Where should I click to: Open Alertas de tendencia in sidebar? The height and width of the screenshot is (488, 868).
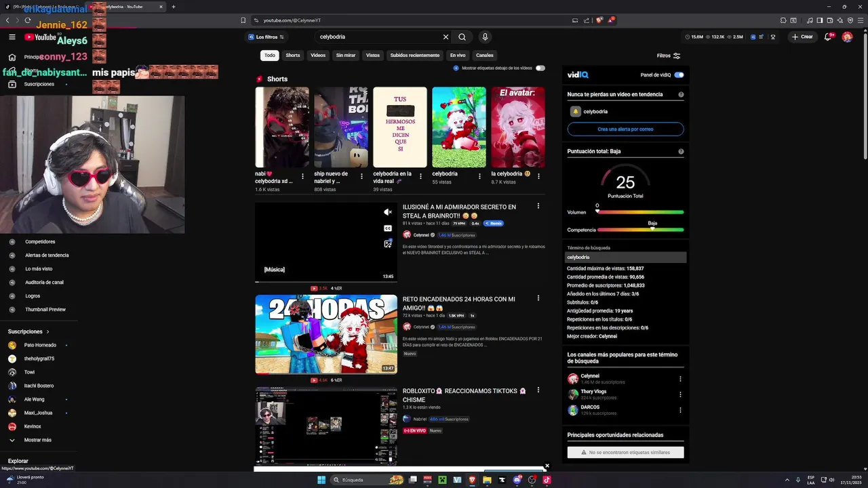pos(47,256)
